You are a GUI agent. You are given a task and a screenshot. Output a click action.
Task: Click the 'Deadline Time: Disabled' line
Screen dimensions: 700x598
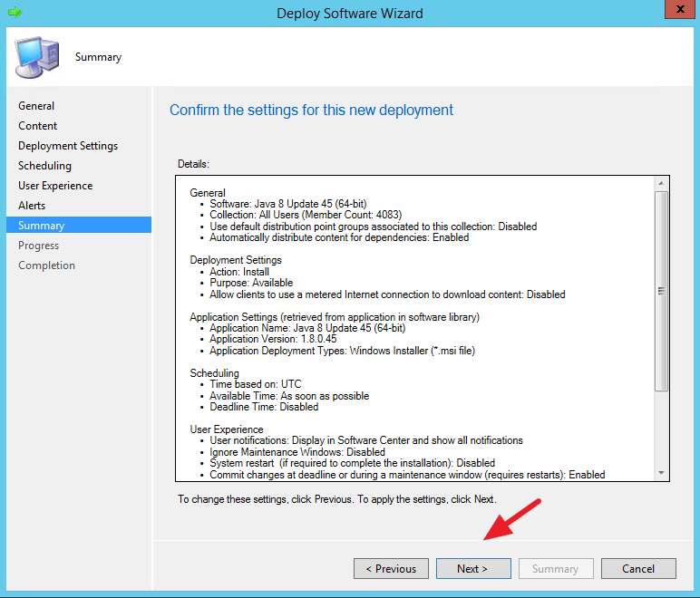tap(264, 407)
